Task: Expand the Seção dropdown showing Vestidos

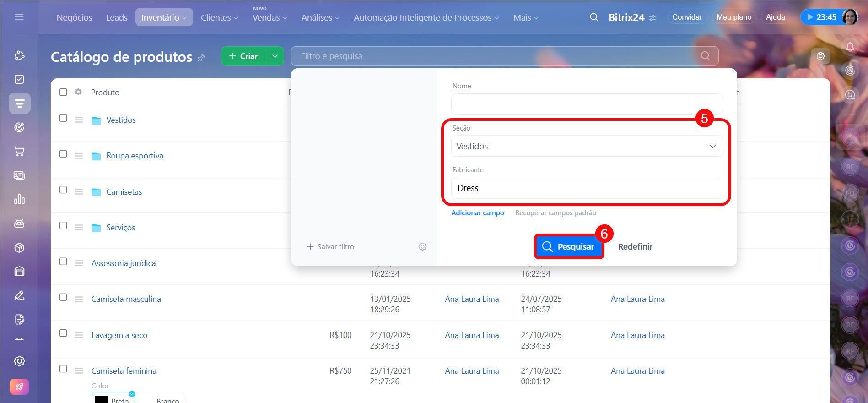Action: (x=587, y=147)
